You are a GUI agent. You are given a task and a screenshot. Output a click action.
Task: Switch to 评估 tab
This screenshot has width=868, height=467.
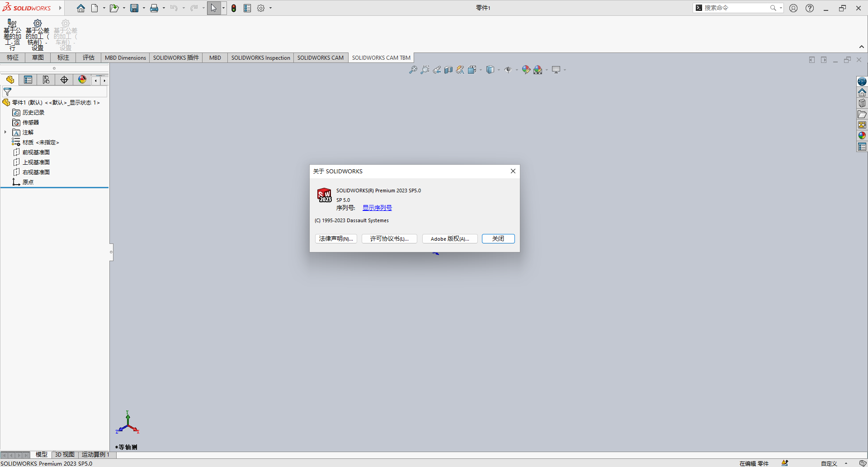[x=89, y=57]
